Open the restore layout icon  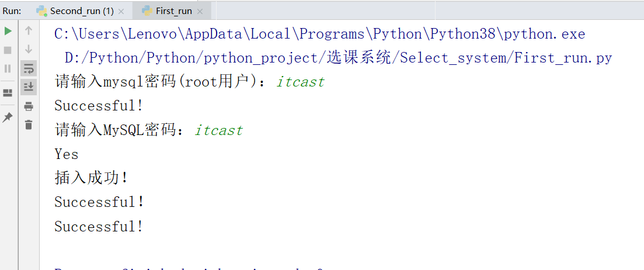pyautogui.click(x=8, y=94)
